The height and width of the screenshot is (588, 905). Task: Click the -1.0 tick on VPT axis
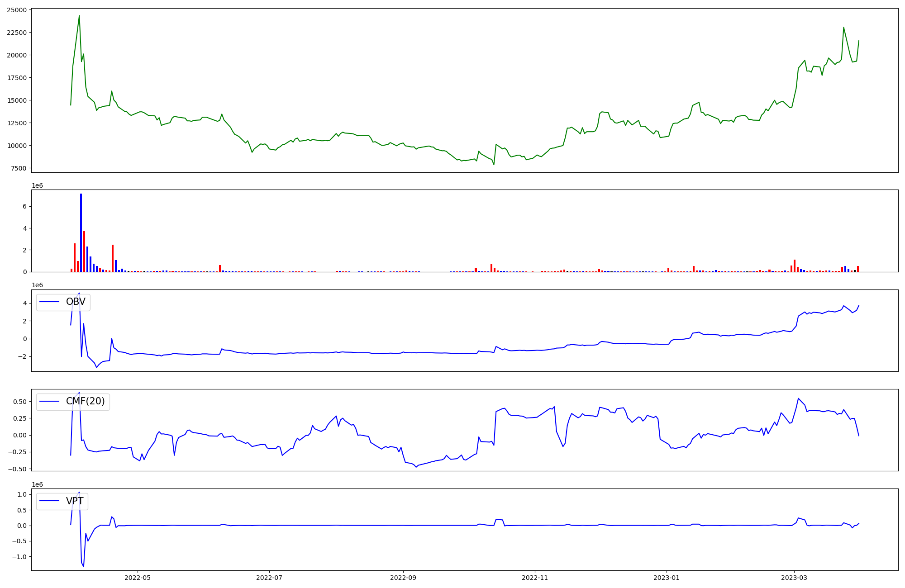(x=20, y=557)
